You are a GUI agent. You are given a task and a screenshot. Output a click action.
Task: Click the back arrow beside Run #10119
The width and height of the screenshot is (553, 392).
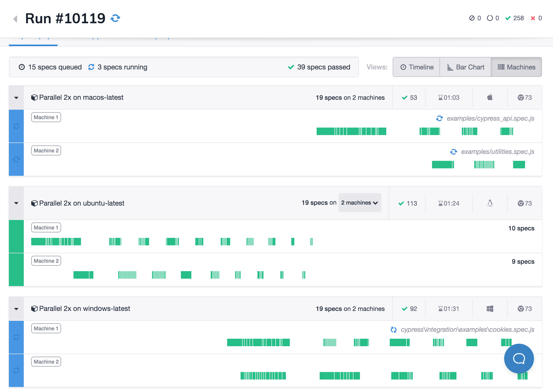pos(15,19)
